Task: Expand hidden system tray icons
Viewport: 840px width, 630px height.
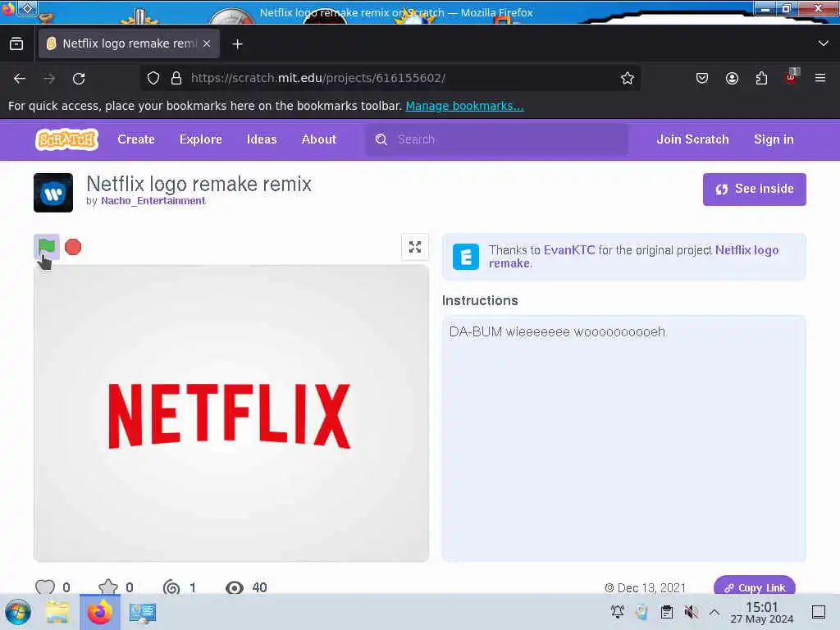Action: 714,611
